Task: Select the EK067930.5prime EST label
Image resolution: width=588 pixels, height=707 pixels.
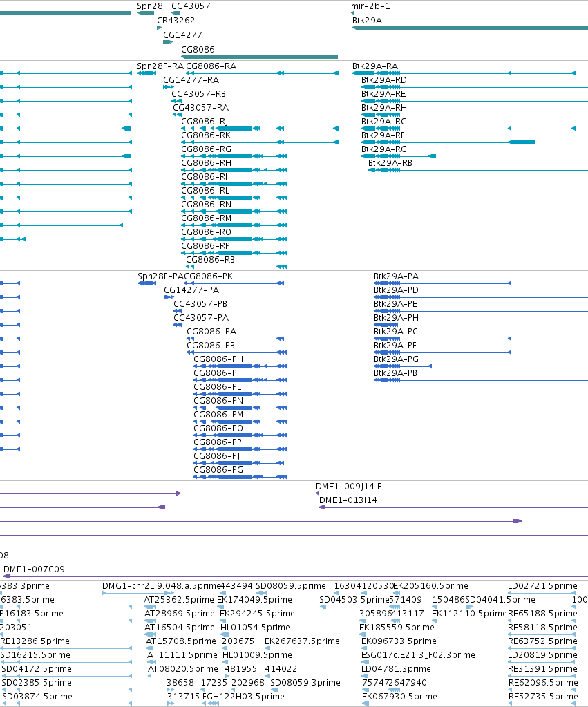Action: (399, 697)
